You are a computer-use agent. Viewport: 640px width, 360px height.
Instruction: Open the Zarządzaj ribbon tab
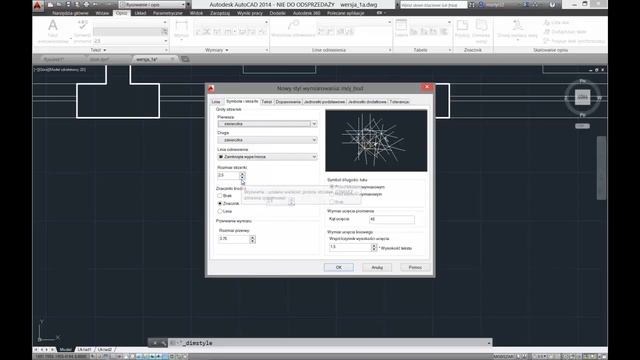[x=220, y=13]
